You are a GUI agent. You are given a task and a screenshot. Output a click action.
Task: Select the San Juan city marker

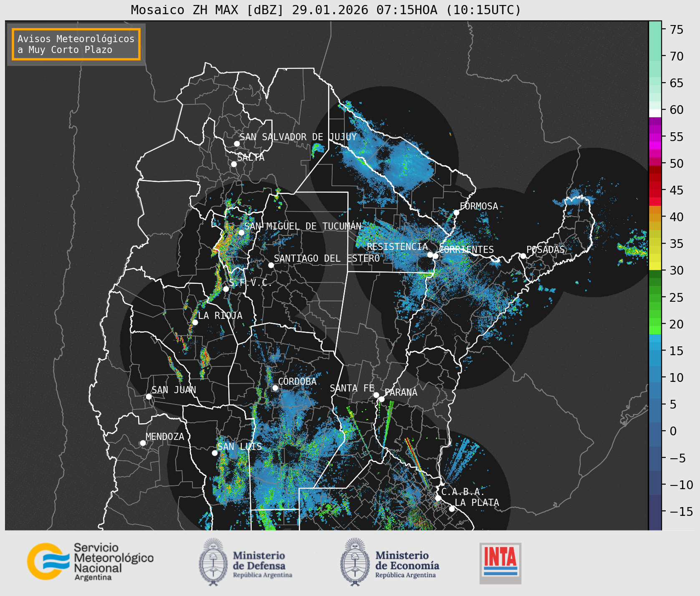(x=149, y=396)
